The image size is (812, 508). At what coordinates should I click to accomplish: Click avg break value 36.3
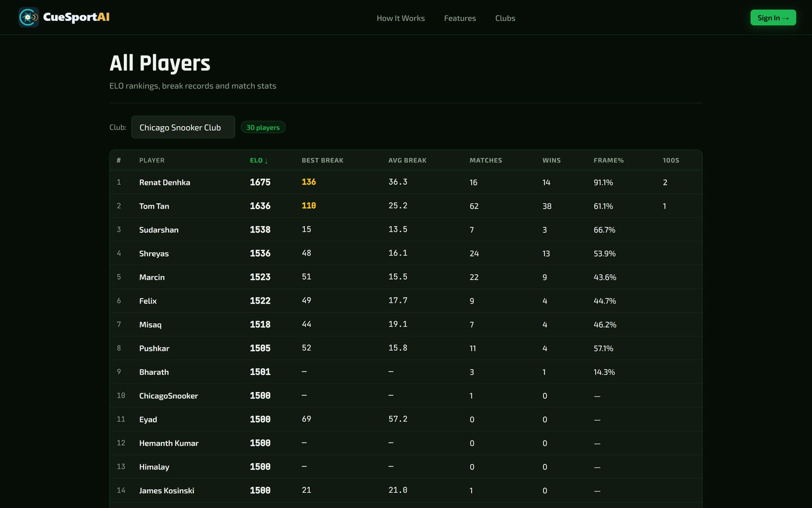point(398,182)
